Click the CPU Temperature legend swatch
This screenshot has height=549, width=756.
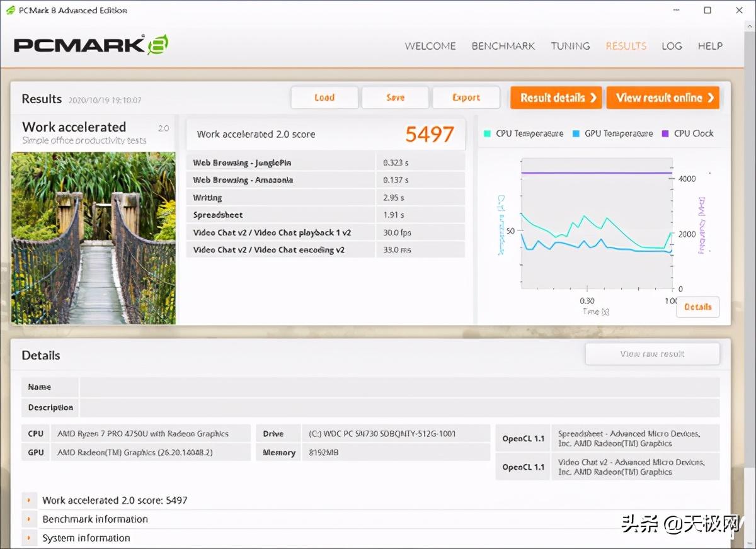[487, 133]
